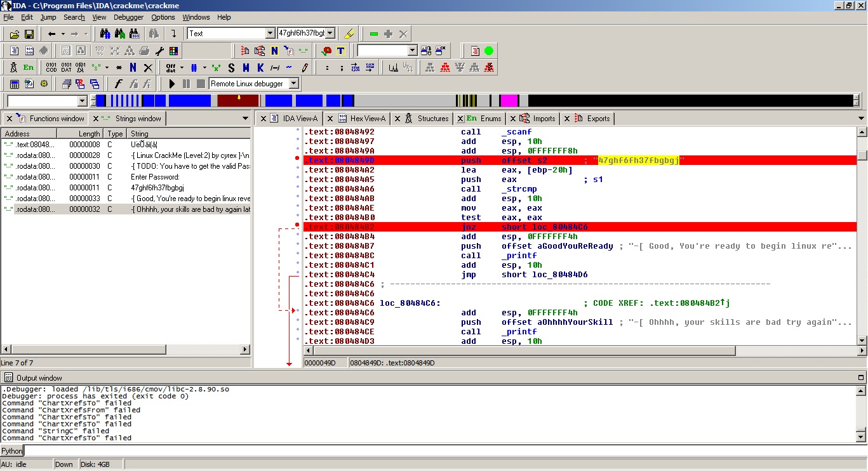Convert to code with 0101 COD icon
The image size is (868, 472).
pyautogui.click(x=51, y=67)
